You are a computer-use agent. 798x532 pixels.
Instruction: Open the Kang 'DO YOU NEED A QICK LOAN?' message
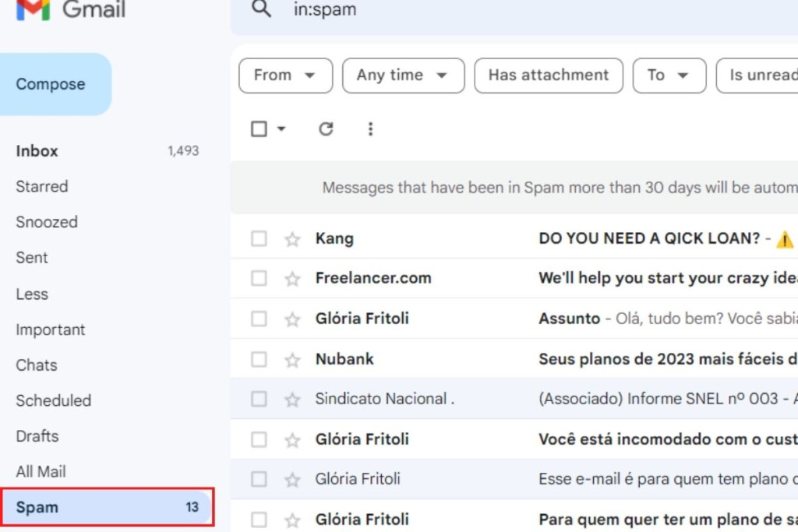[514, 238]
